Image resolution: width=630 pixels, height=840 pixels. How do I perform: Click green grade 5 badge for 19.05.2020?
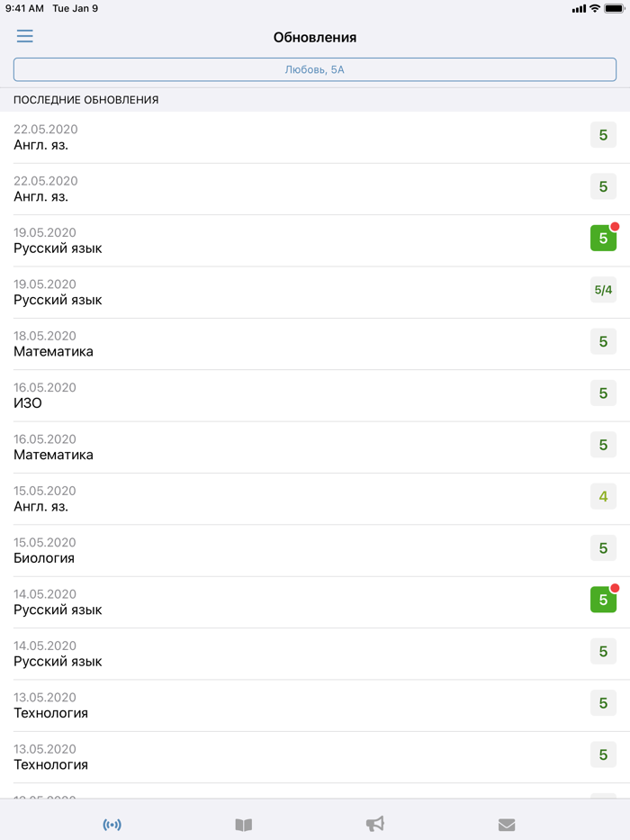point(603,239)
